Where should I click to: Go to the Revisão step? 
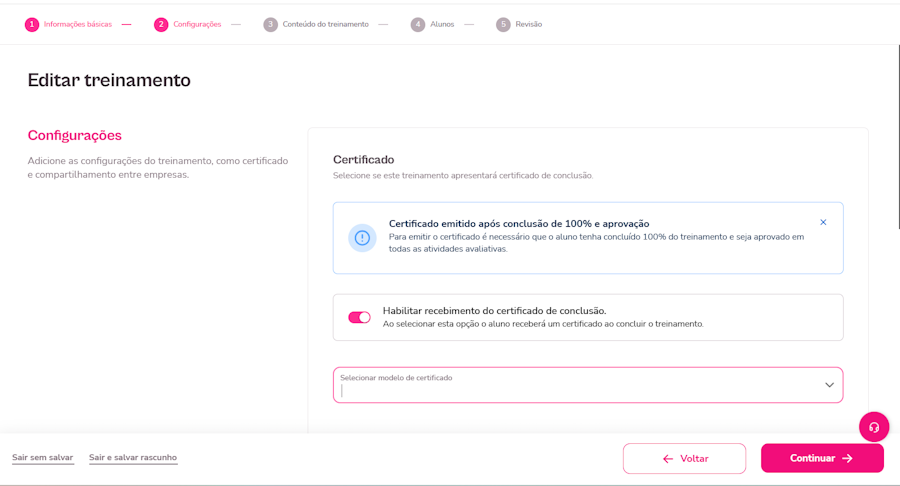[529, 24]
